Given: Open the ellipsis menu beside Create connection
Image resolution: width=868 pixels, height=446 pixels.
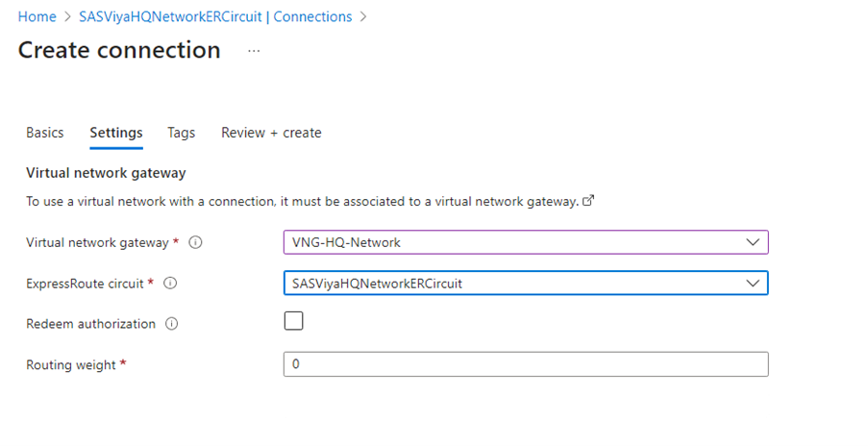Looking at the screenshot, I should (x=254, y=51).
